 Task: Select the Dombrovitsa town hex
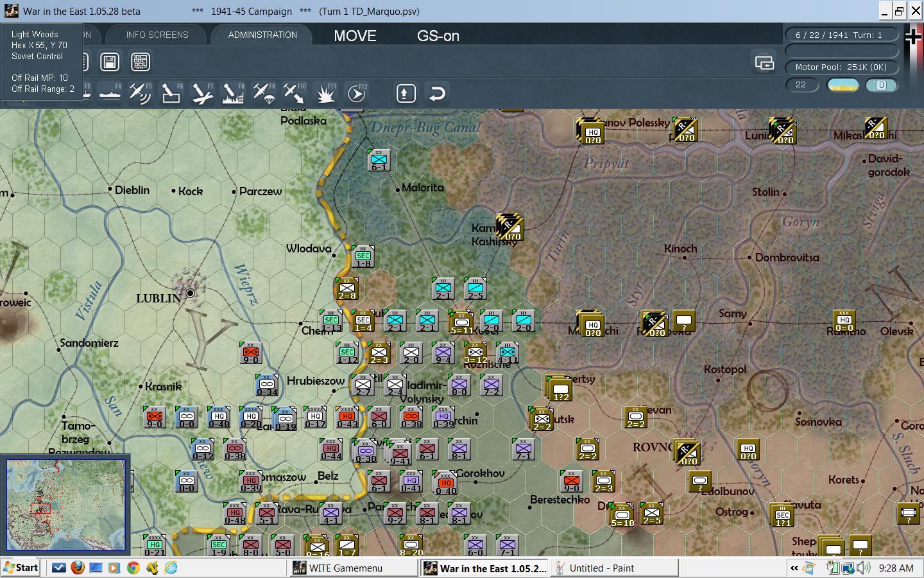749,258
